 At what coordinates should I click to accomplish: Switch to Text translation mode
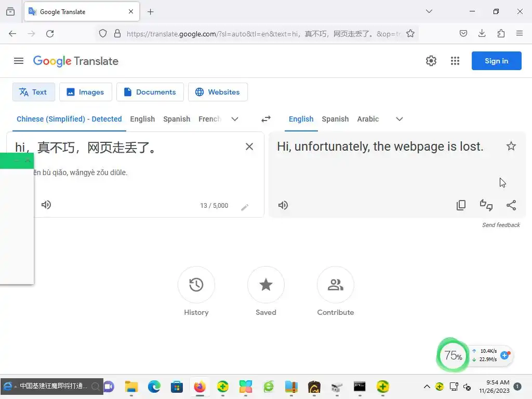coord(34,92)
